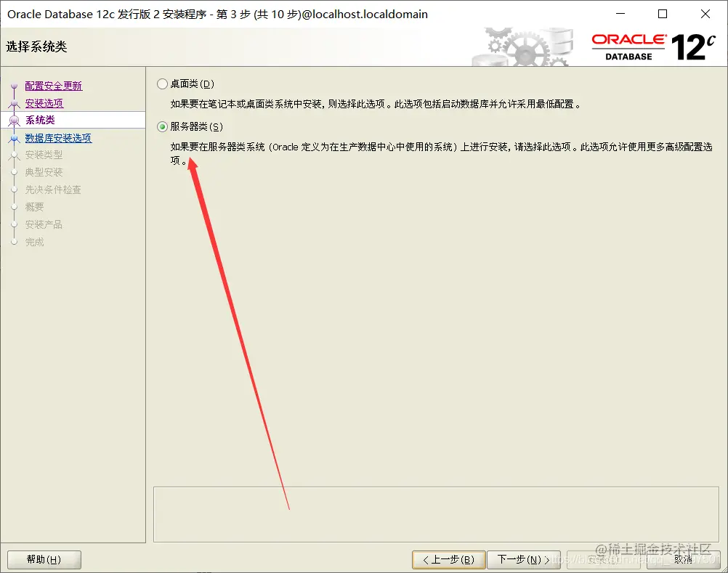Click the 安装产品 disabled step text

point(44,224)
